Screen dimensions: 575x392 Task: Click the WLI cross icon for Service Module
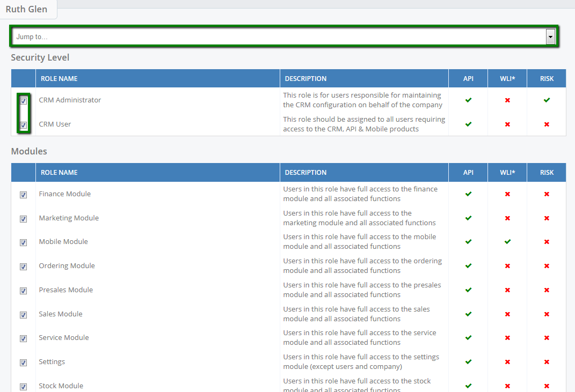coord(507,337)
